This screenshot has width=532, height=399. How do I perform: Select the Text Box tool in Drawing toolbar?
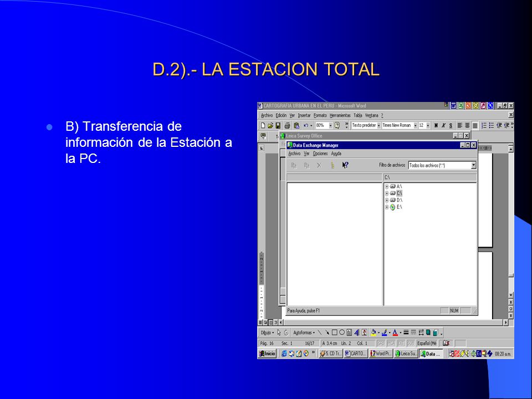(349, 332)
